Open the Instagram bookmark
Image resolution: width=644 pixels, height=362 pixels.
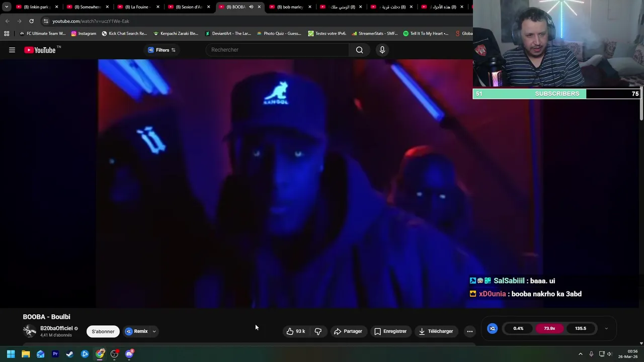(x=84, y=34)
